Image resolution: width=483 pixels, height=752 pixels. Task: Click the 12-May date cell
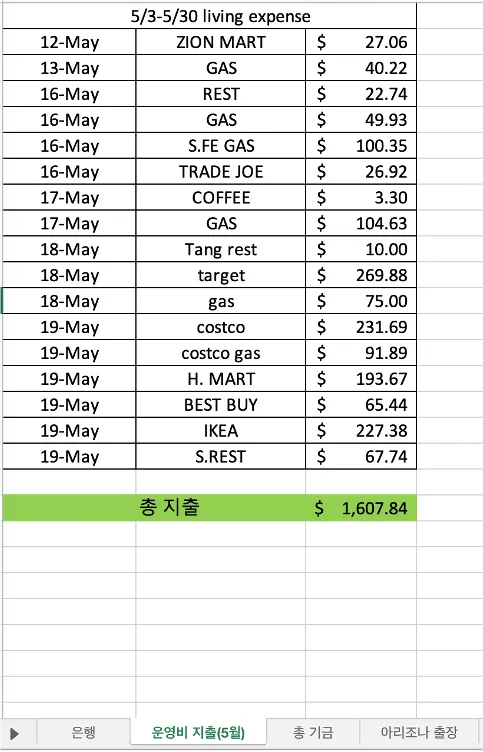[x=70, y=42]
